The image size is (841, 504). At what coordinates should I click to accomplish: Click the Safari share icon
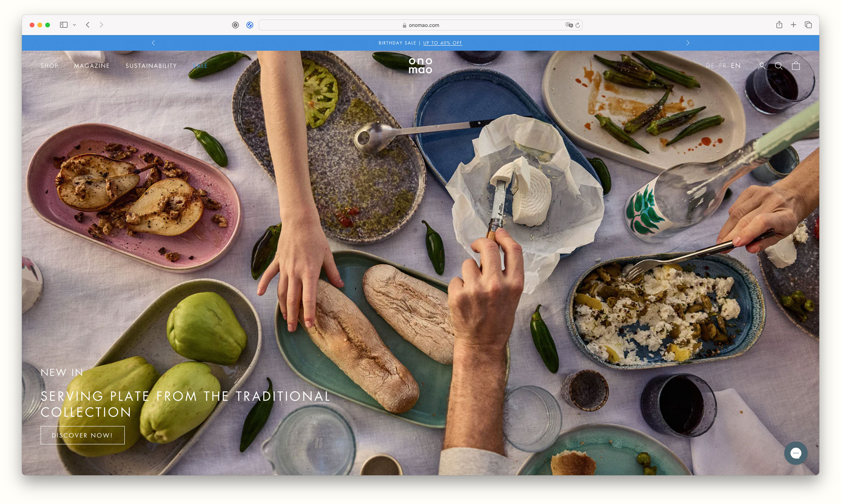[779, 25]
